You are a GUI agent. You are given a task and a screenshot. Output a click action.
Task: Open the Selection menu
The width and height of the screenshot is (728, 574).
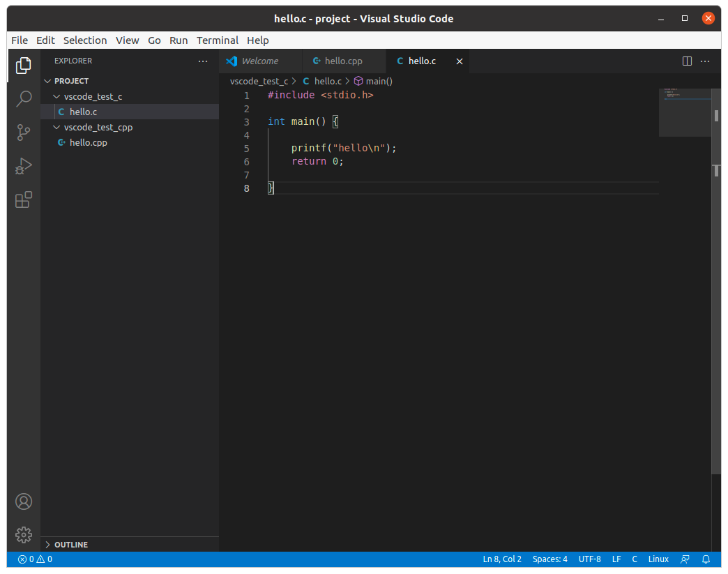tap(85, 40)
